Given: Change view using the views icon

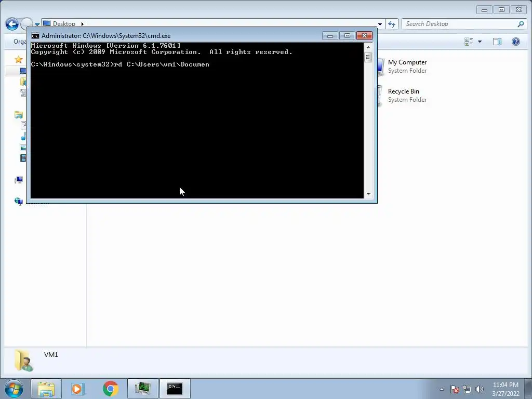Looking at the screenshot, I should pos(469,42).
